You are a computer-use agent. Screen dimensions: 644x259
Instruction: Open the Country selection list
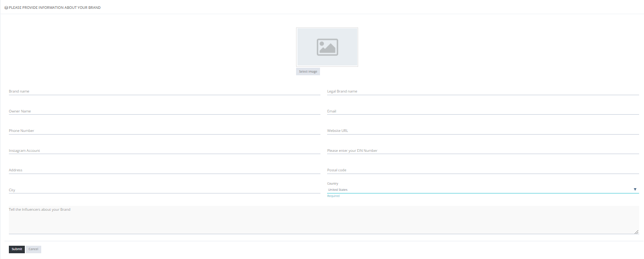click(483, 189)
